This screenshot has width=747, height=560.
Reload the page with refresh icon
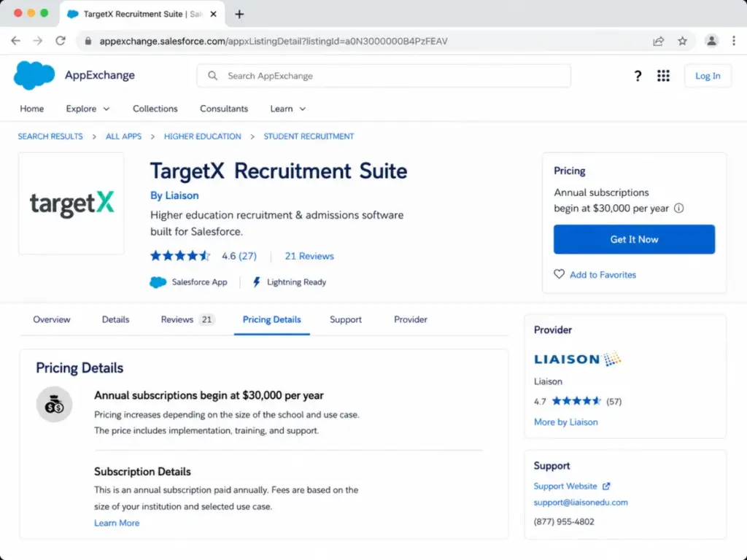61,41
